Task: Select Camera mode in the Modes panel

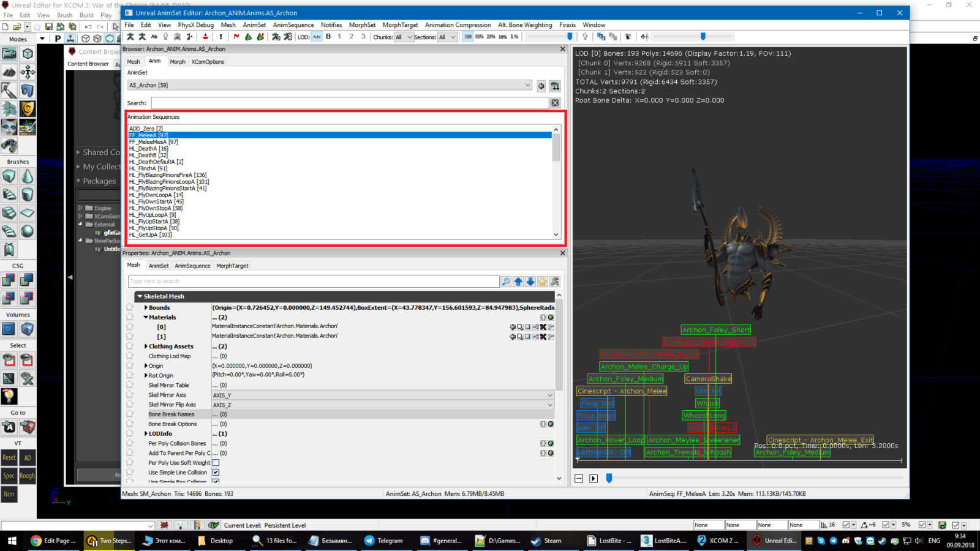Action: click(9, 53)
